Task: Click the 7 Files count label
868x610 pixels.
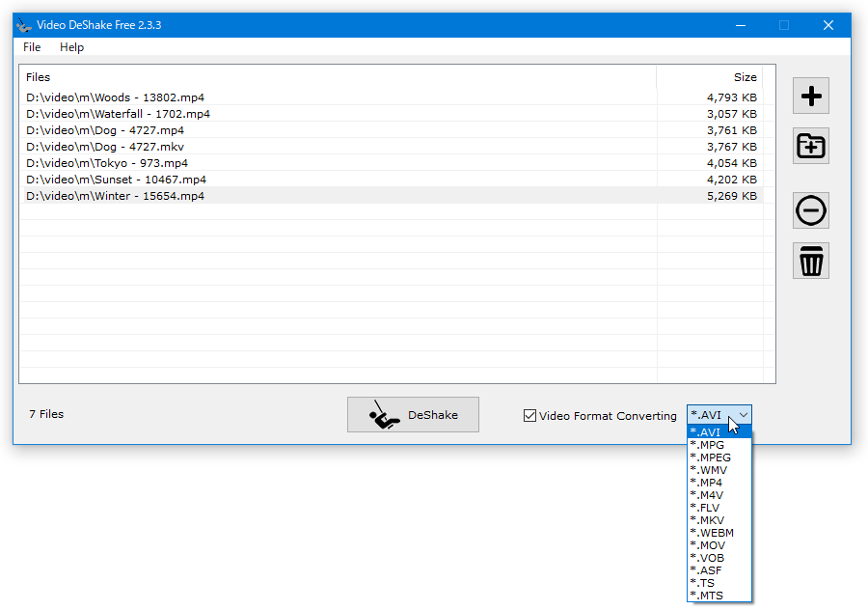Action: 46,414
